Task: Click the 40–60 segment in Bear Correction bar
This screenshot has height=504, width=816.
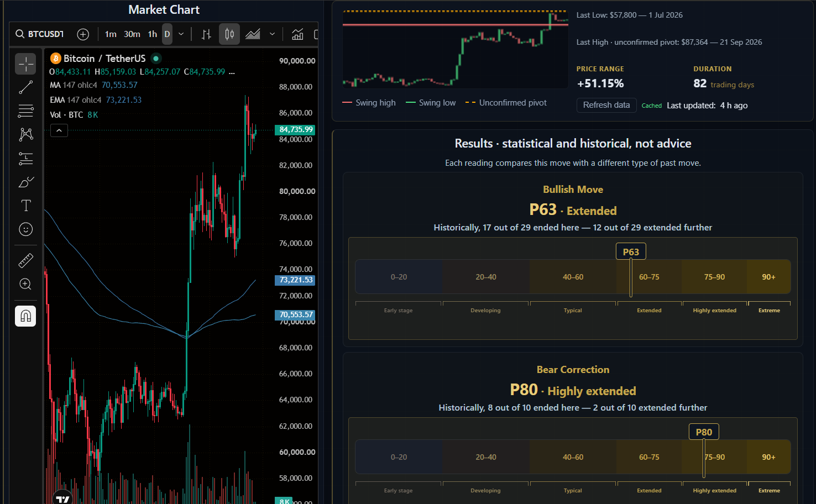Action: point(573,457)
